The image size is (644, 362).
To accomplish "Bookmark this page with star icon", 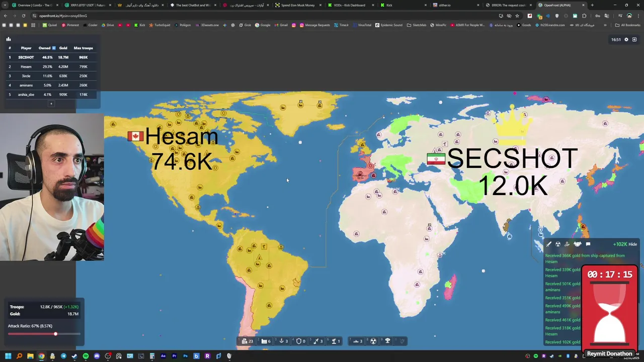I will pos(517,16).
